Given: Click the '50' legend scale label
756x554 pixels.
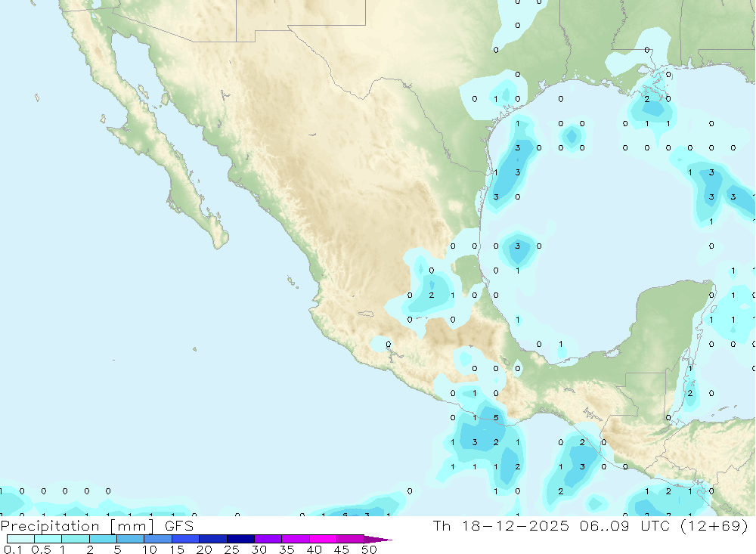Looking at the screenshot, I should pyautogui.click(x=370, y=549).
